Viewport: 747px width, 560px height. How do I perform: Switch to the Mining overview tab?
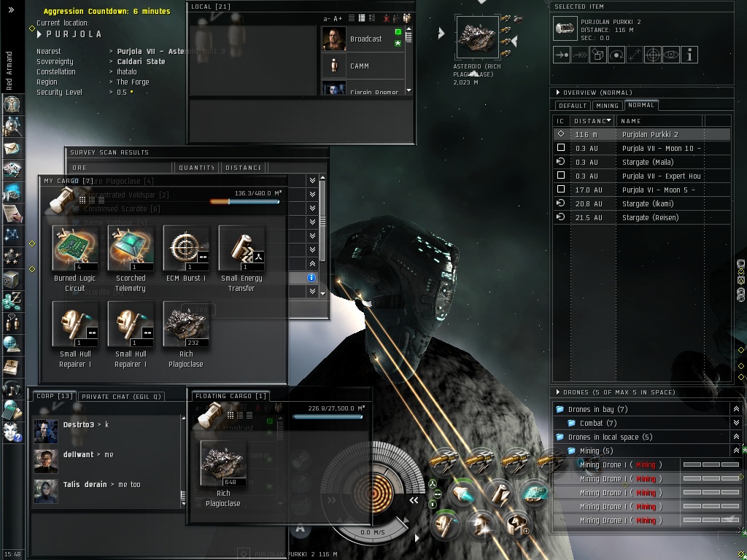[608, 106]
